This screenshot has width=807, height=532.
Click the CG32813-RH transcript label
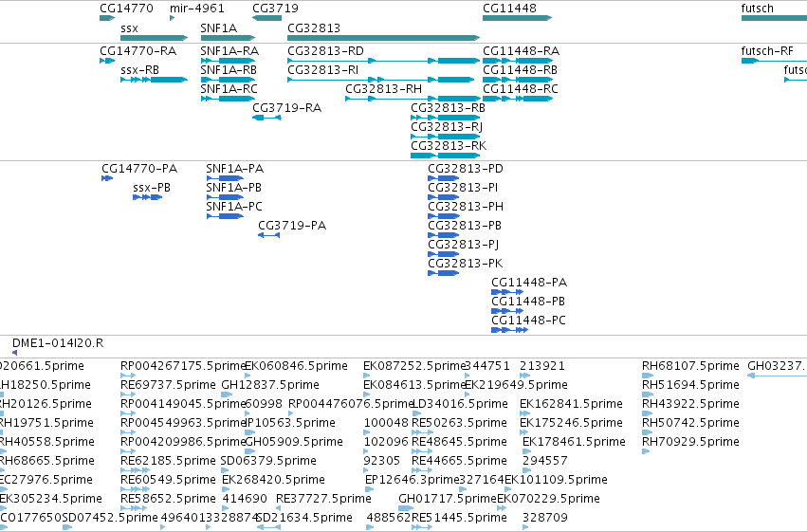[383, 89]
